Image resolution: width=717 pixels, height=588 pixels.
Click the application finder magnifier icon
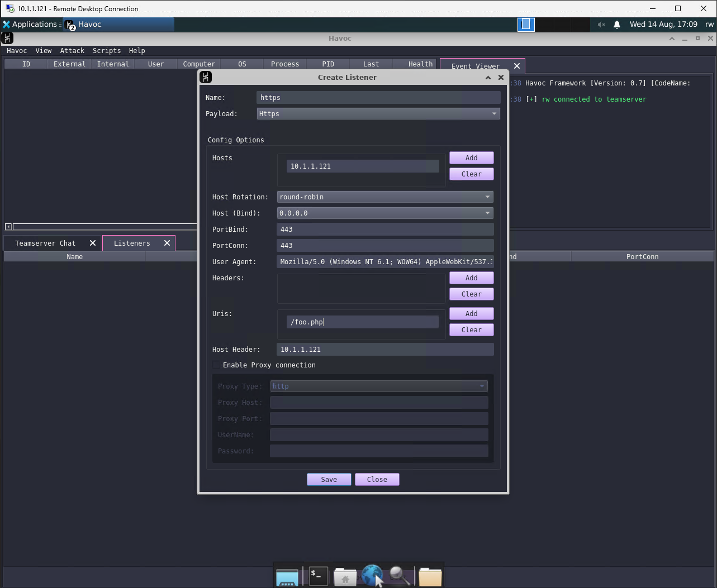coord(400,576)
